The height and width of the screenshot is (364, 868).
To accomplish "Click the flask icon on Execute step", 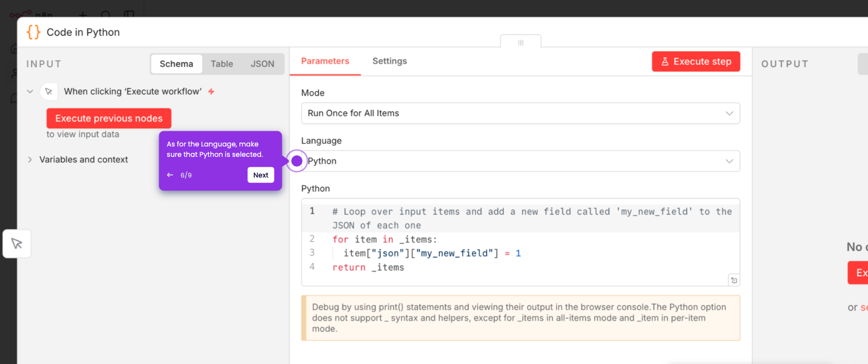I will (x=665, y=62).
